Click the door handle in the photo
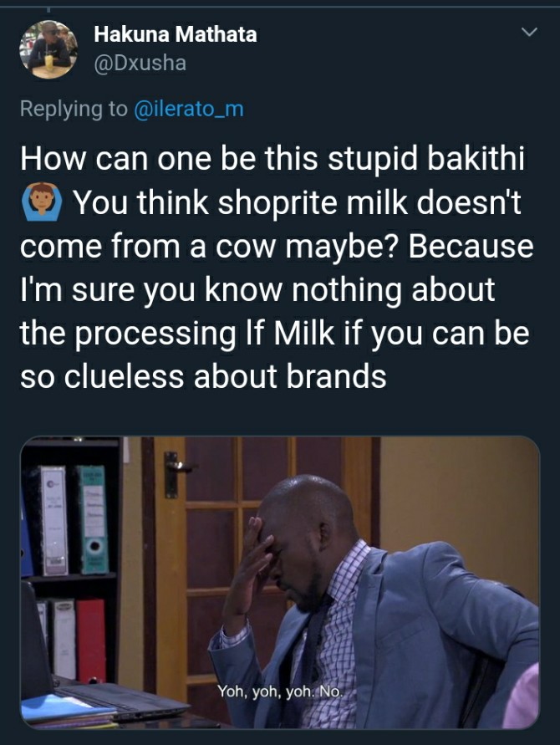The image size is (560, 745). coord(175,472)
